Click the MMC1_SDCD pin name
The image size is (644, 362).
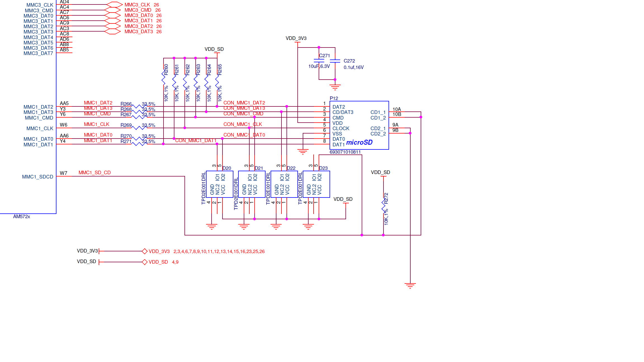click(x=37, y=177)
